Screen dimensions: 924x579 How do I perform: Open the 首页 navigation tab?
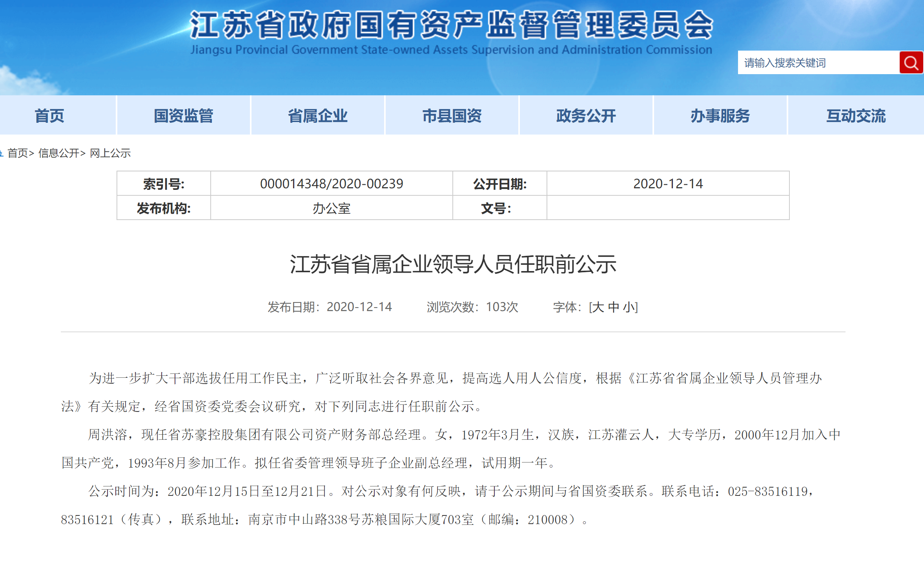tap(49, 116)
